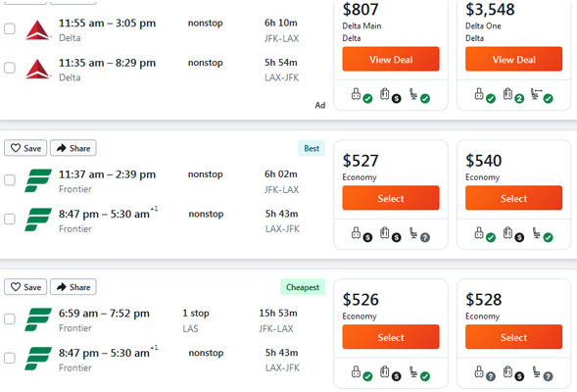
Task: Click carry-on bag icon under $807 Delta fare
Action: (x=356, y=94)
